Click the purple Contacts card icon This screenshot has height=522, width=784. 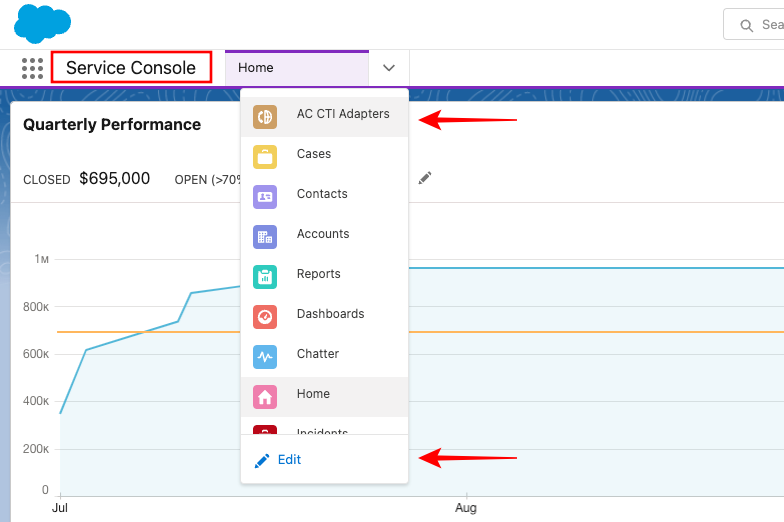click(x=265, y=197)
